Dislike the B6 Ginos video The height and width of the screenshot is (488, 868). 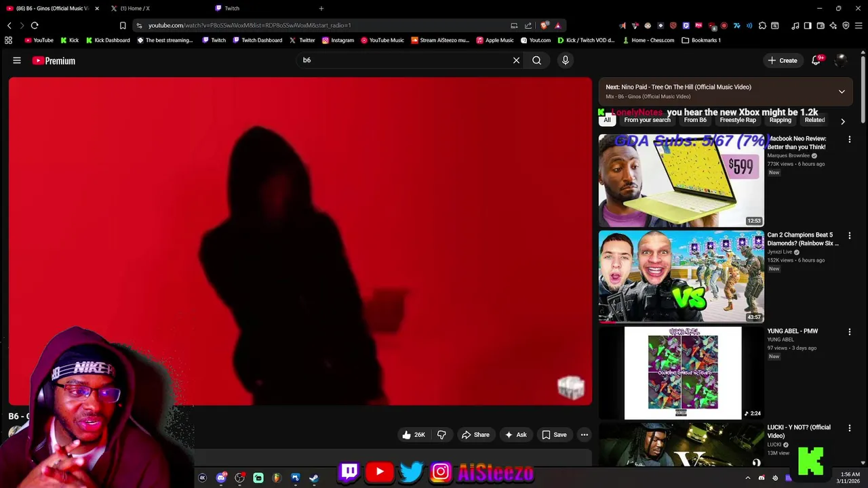[441, 434]
